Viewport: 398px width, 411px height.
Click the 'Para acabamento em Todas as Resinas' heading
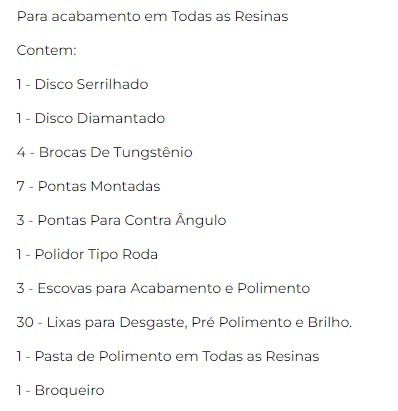152,16
